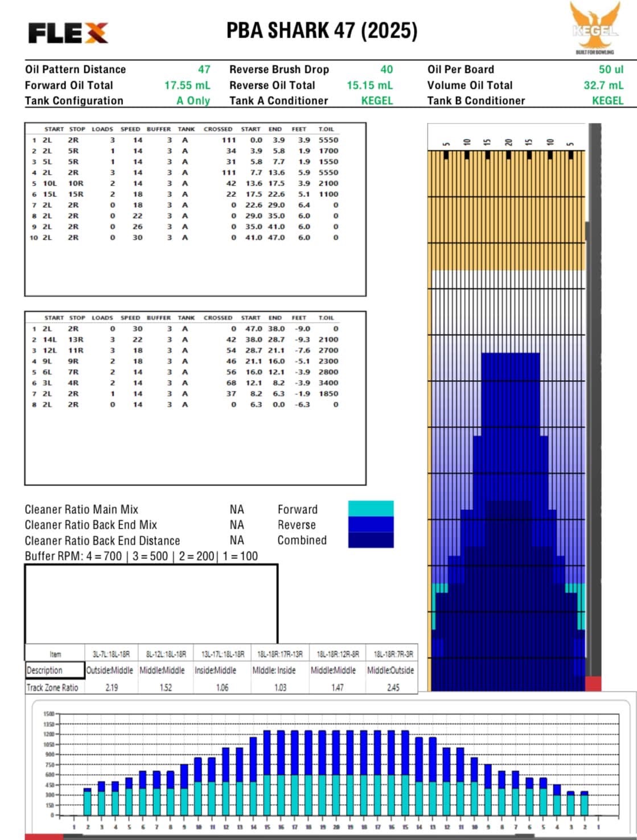Click the Forward Oil Total value 17.55 mL
Viewport: 637px width, 840px height.
tap(187, 85)
